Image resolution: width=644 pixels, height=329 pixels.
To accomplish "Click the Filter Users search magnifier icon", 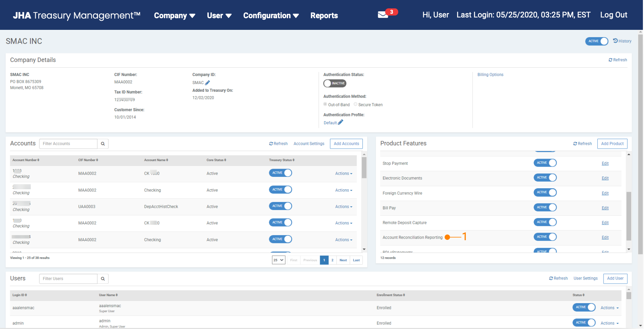I will 103,279.
